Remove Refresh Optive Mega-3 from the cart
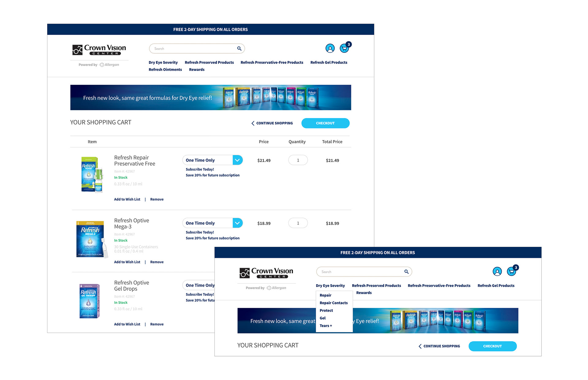The image size is (588, 380). 157,262
